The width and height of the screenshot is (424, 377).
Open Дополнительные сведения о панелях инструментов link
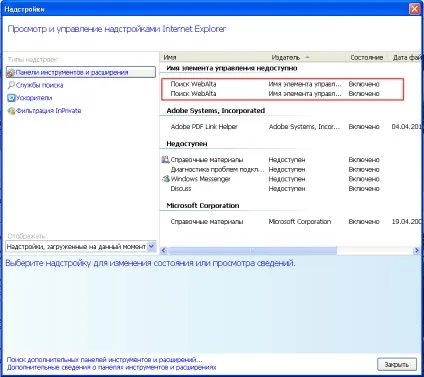tap(111, 367)
